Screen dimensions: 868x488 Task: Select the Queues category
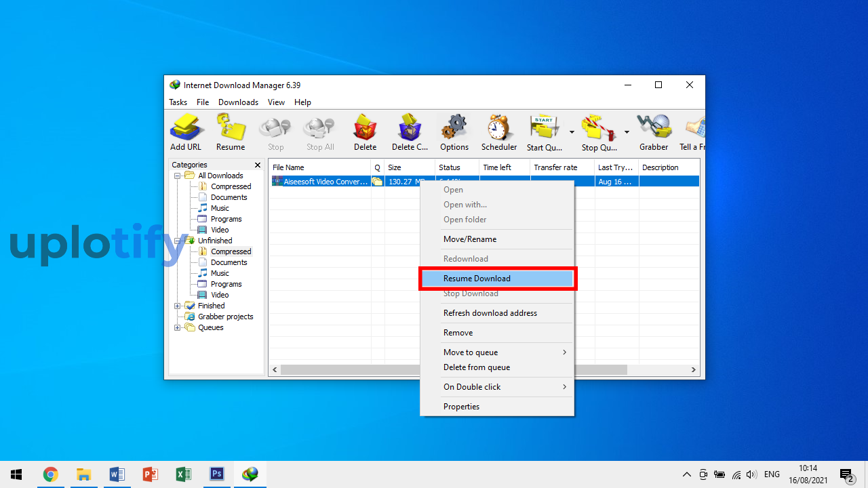210,327
